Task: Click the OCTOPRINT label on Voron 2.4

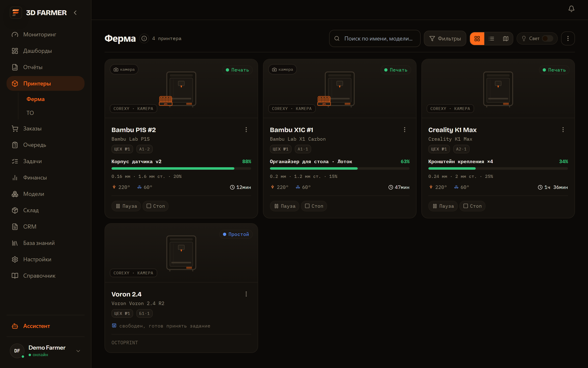Action: [x=125, y=343]
